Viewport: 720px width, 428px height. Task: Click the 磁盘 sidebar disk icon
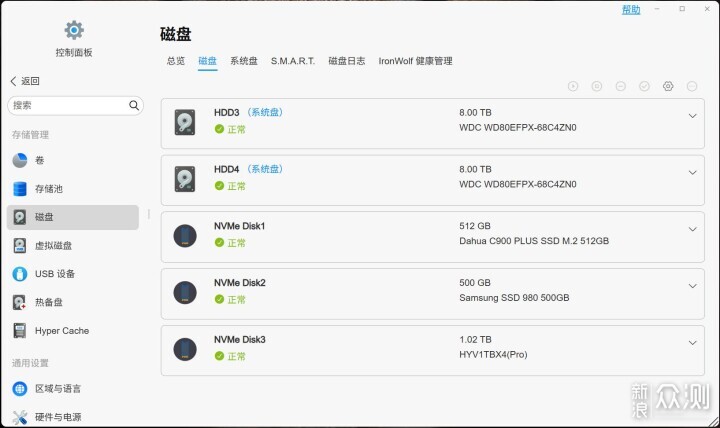coord(20,217)
